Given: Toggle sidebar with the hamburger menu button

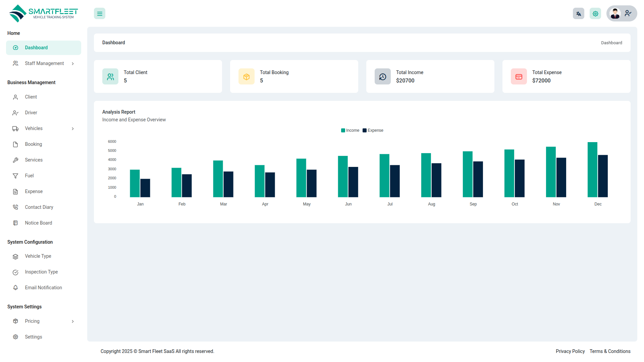Looking at the screenshot, I should 100,14.
